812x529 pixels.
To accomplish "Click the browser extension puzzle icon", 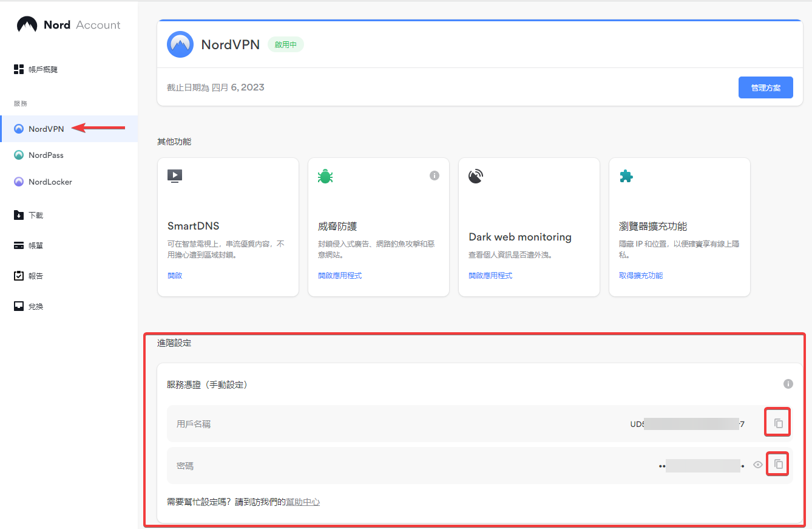I will [x=626, y=176].
